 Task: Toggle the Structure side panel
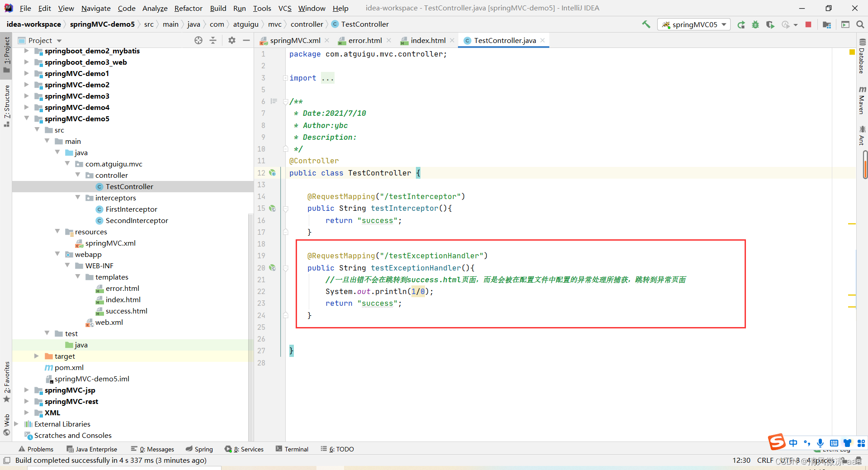[6, 105]
